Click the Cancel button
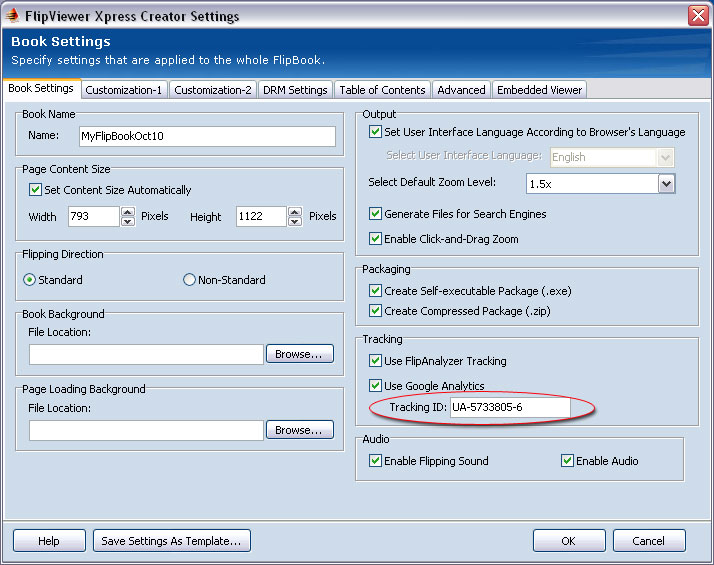Viewport: 714px width, 565px height. (x=649, y=541)
